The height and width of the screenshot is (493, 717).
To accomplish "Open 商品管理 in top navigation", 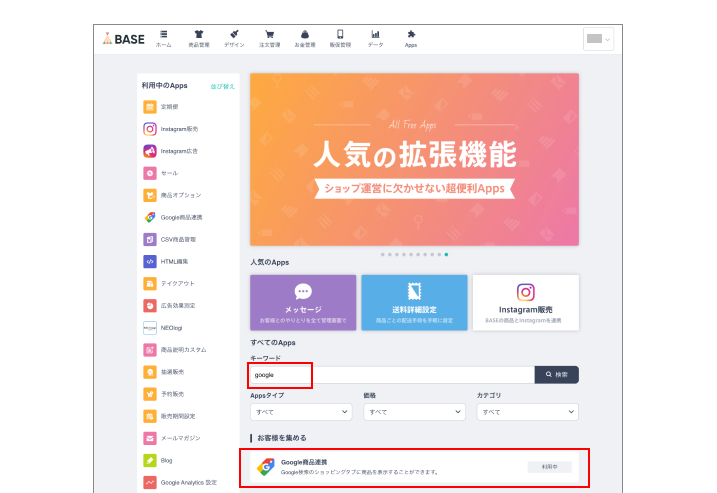I will [x=199, y=39].
